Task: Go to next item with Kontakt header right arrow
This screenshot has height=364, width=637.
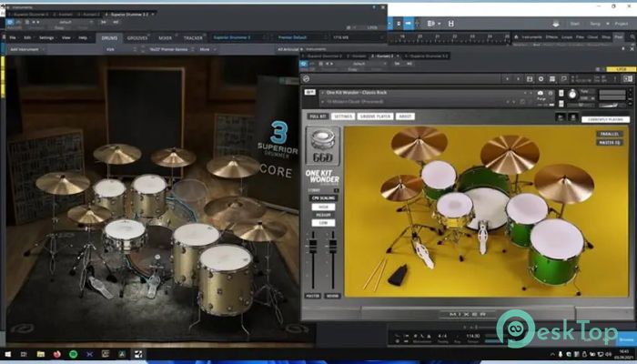Action: [519, 79]
